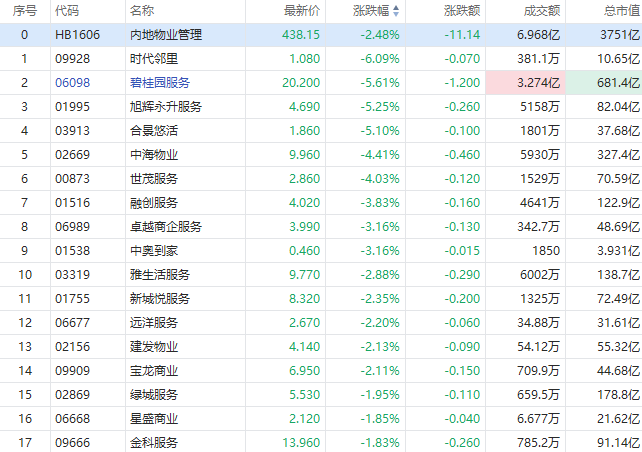
Task: Click the 名称 column header
Action: (x=142, y=11)
